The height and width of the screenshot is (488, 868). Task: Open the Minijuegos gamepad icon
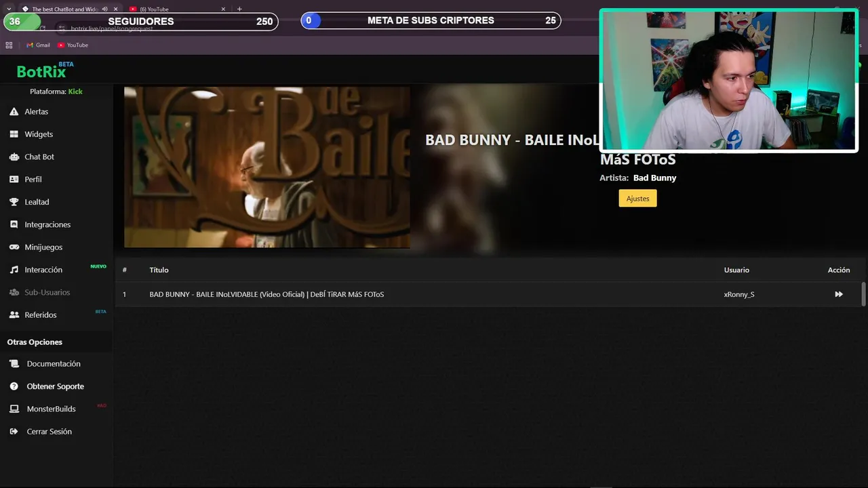(x=14, y=247)
